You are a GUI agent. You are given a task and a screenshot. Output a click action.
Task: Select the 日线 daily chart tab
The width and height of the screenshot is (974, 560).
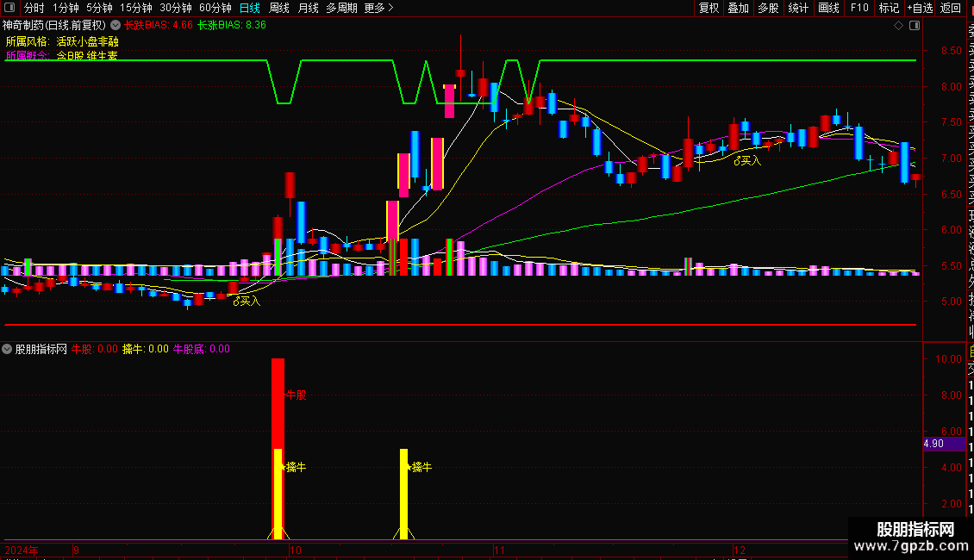pos(250,8)
